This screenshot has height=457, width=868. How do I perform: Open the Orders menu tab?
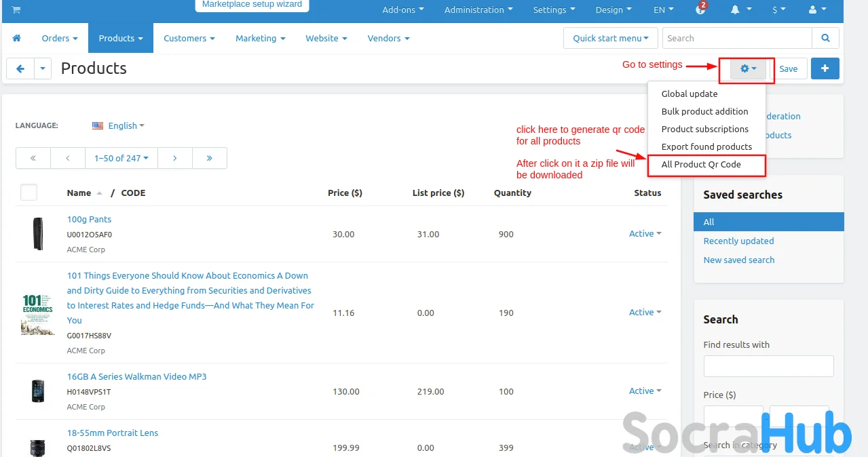pos(60,38)
